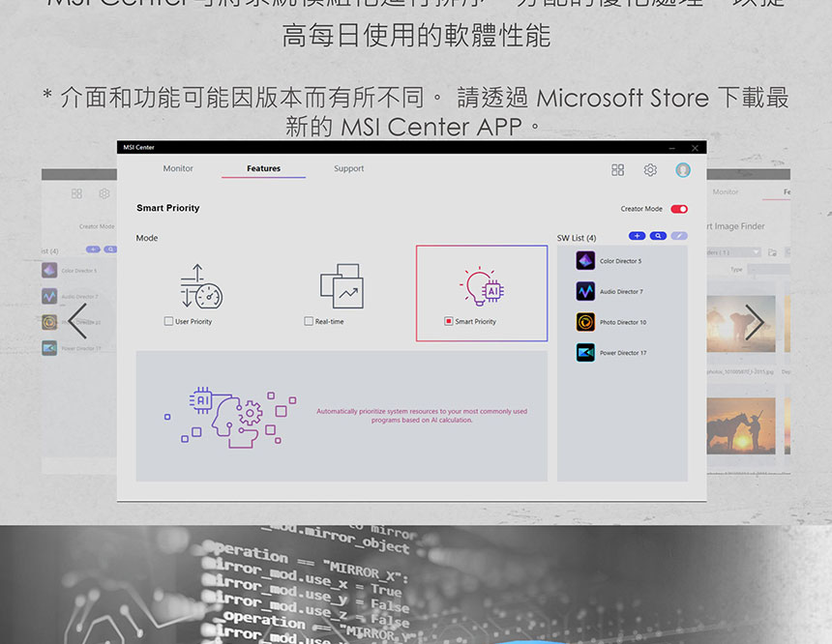Switch to the Features tab
This screenshot has height=644, width=832.
pyautogui.click(x=264, y=168)
